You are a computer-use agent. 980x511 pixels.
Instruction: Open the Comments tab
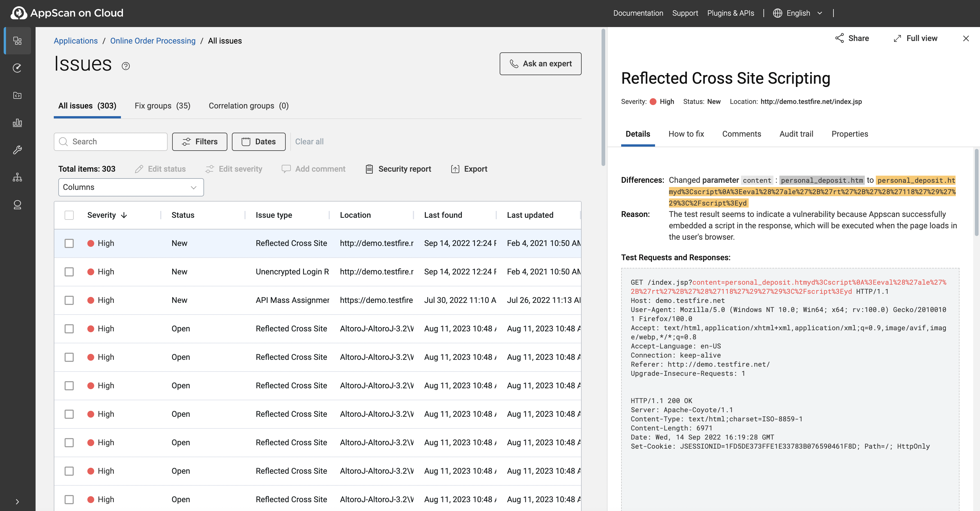tap(742, 134)
